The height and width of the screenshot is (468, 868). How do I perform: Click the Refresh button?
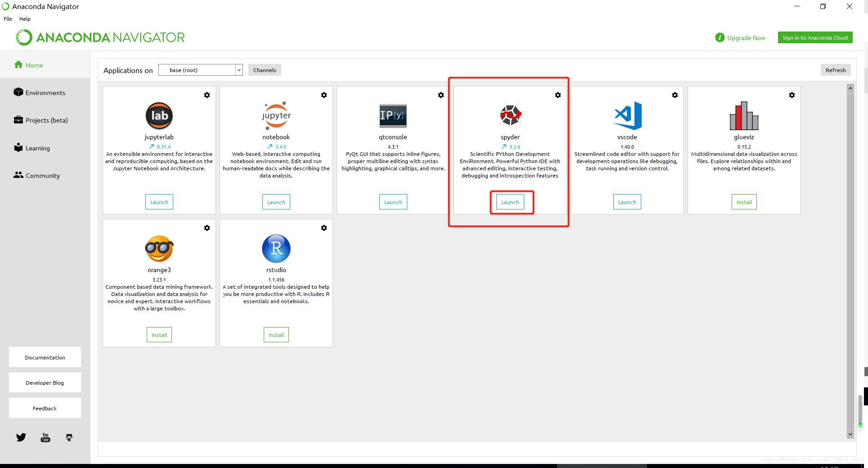[x=836, y=70]
